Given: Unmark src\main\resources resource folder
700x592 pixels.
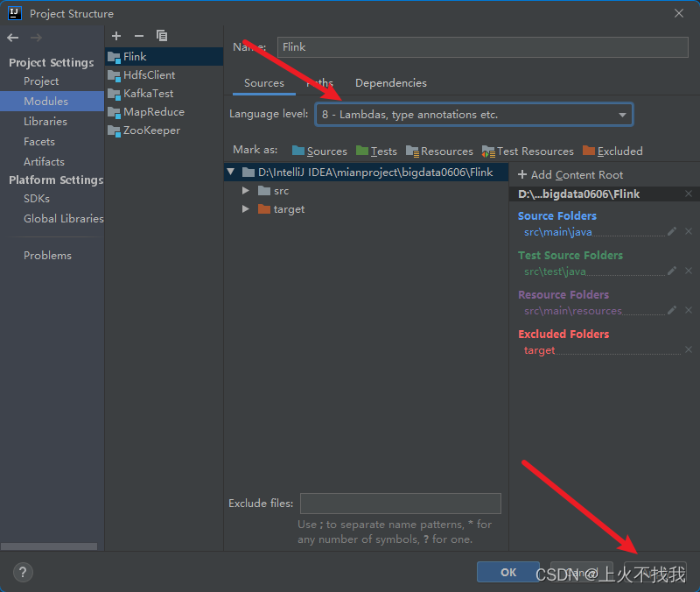Looking at the screenshot, I should pos(689,310).
